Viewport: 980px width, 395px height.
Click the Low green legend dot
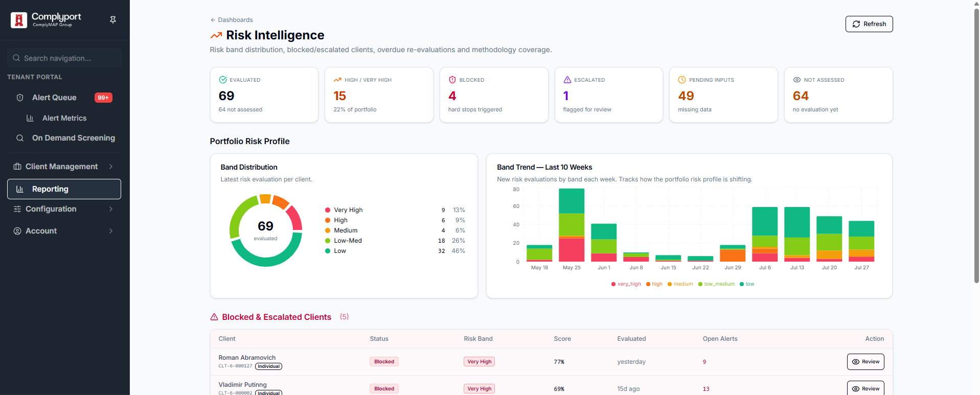coord(328,251)
